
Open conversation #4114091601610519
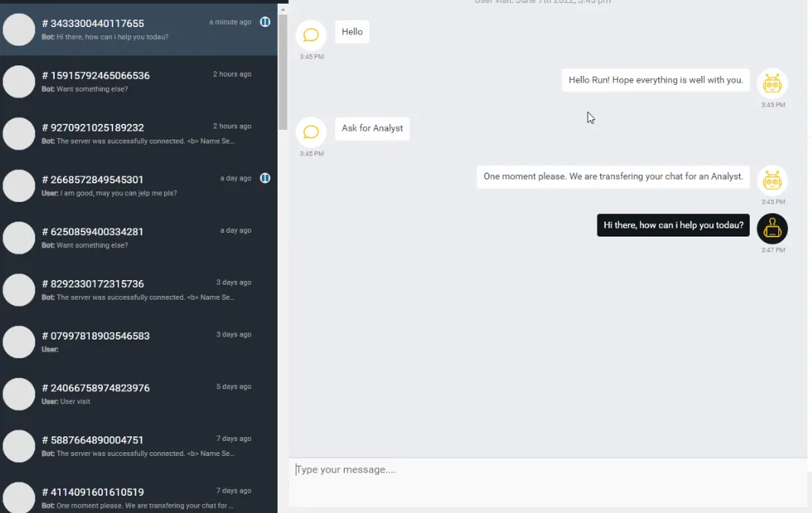(x=139, y=493)
